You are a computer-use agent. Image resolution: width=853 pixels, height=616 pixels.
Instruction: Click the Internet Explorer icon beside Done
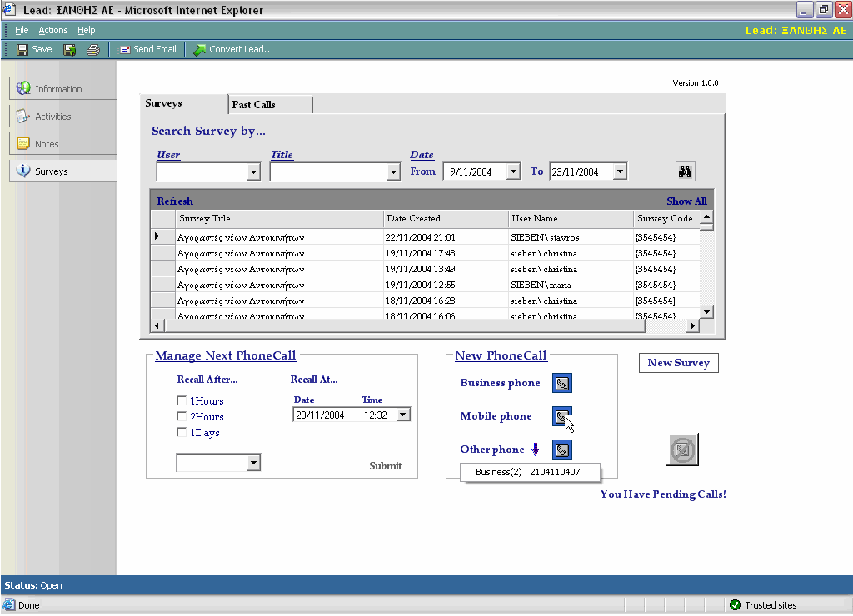click(8, 605)
